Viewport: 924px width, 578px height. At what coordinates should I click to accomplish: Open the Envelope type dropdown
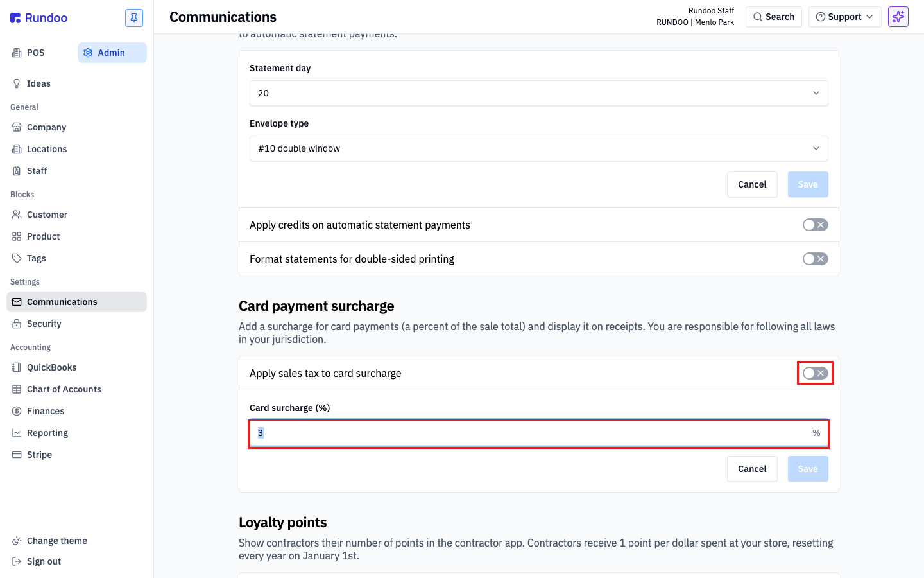coord(539,148)
